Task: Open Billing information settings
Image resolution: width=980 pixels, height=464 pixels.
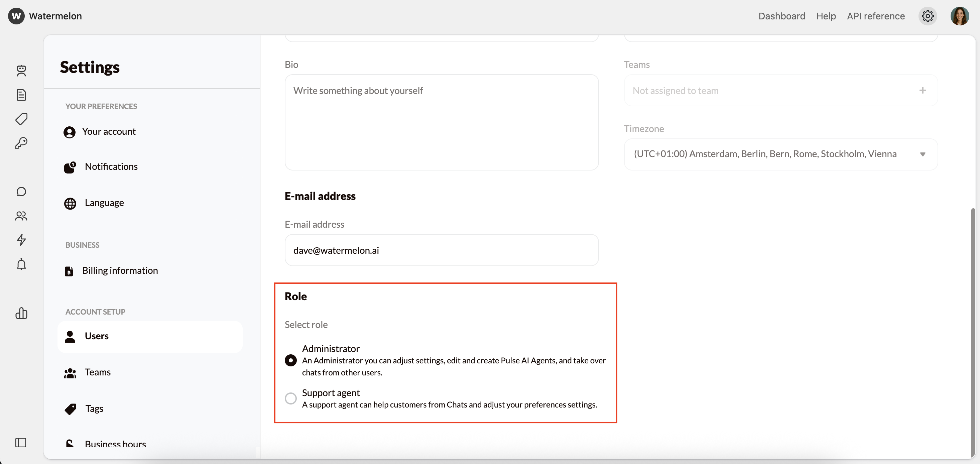Action: (120, 270)
